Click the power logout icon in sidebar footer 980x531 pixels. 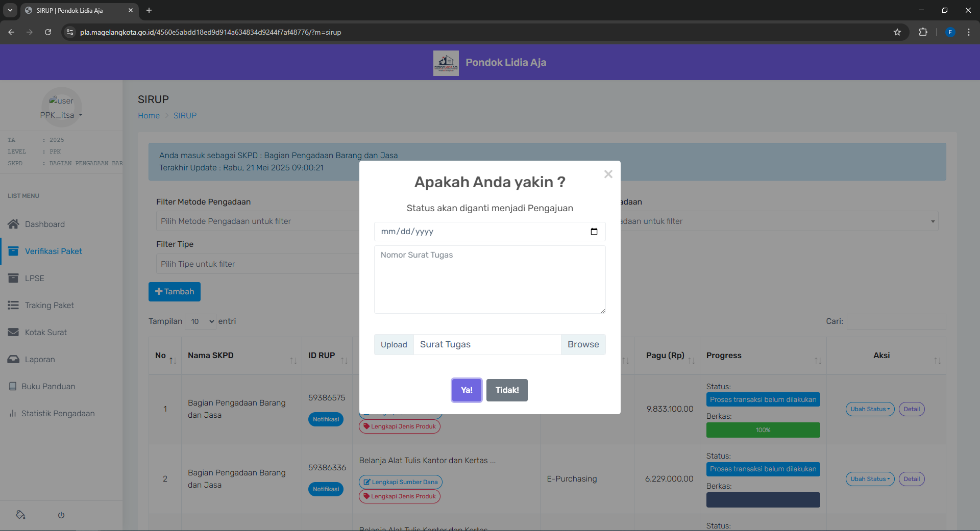pyautogui.click(x=61, y=515)
